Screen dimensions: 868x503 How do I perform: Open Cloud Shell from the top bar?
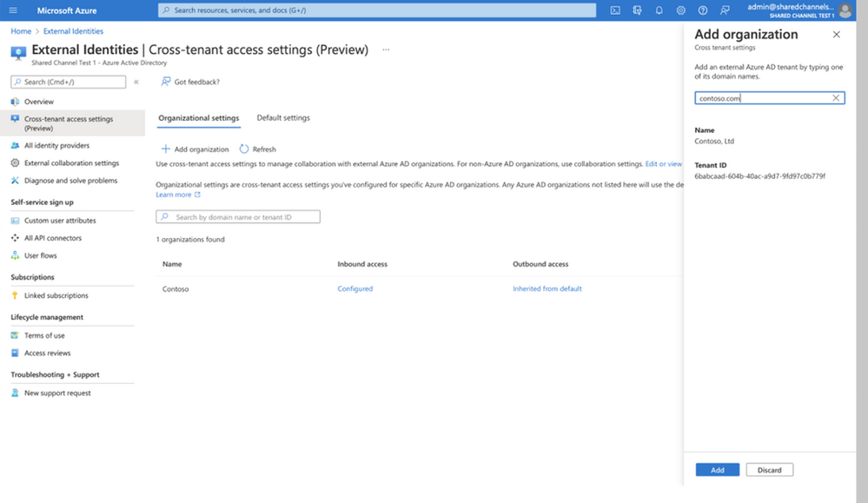click(x=615, y=10)
